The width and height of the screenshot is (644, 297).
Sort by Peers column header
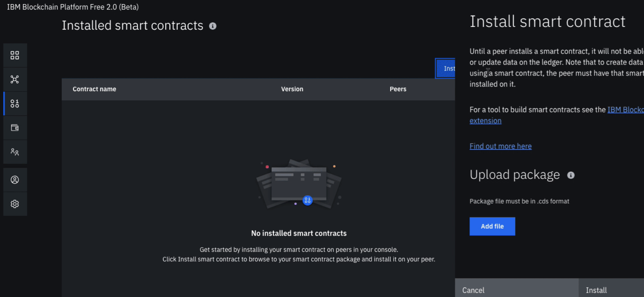[x=398, y=89]
